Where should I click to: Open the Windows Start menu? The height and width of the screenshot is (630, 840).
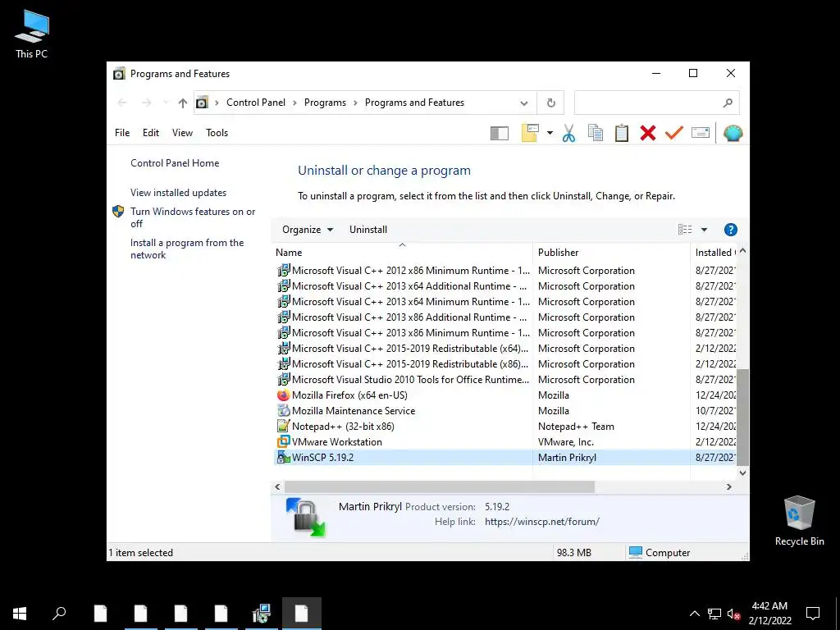coord(20,614)
